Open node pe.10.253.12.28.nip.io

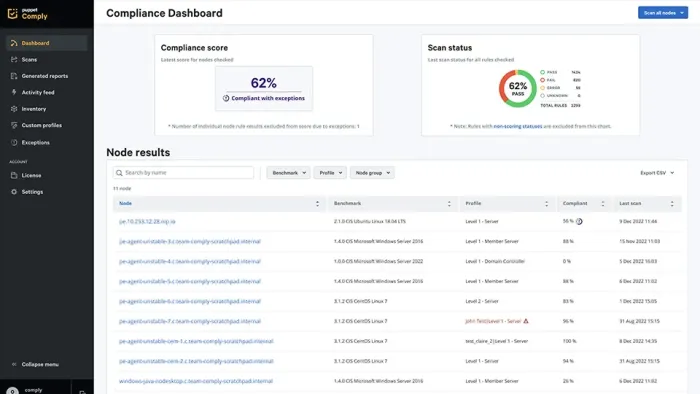coord(147,221)
